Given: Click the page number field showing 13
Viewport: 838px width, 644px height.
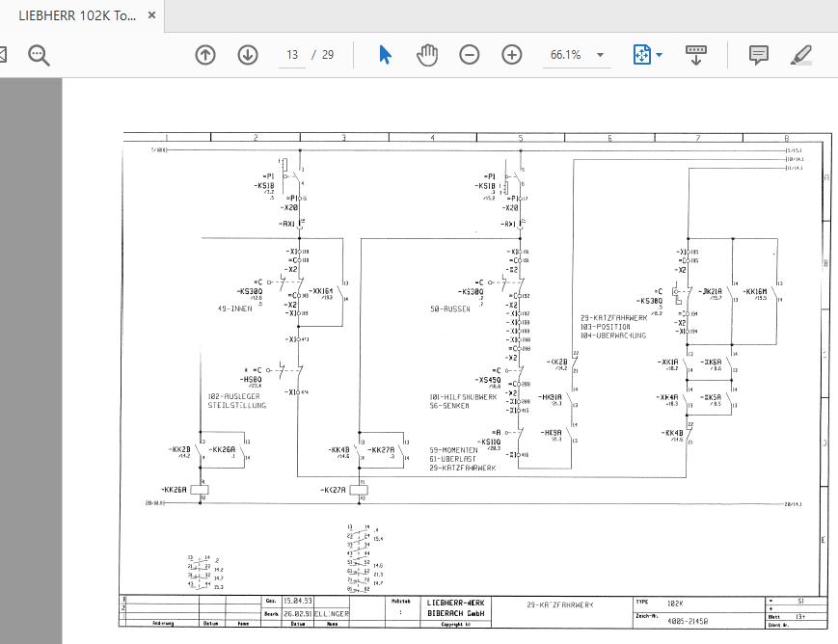Looking at the screenshot, I should click(291, 55).
